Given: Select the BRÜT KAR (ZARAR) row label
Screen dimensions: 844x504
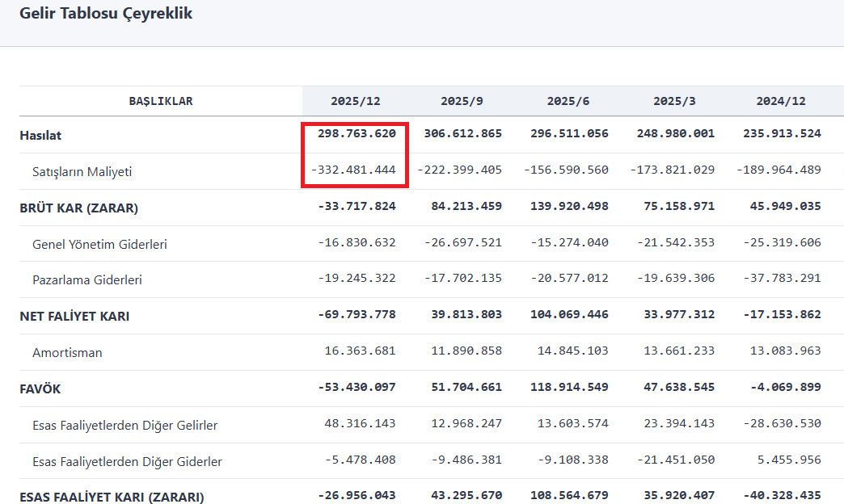Looking at the screenshot, I should 78,208.
